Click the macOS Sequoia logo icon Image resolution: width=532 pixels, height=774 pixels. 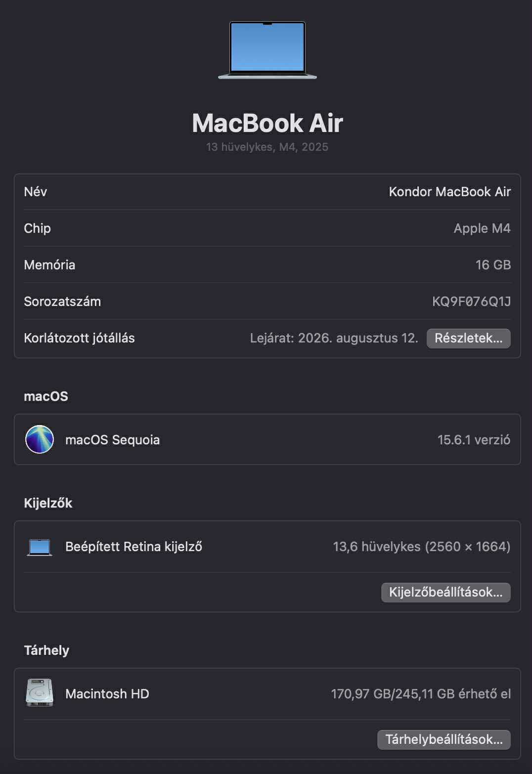(x=40, y=439)
